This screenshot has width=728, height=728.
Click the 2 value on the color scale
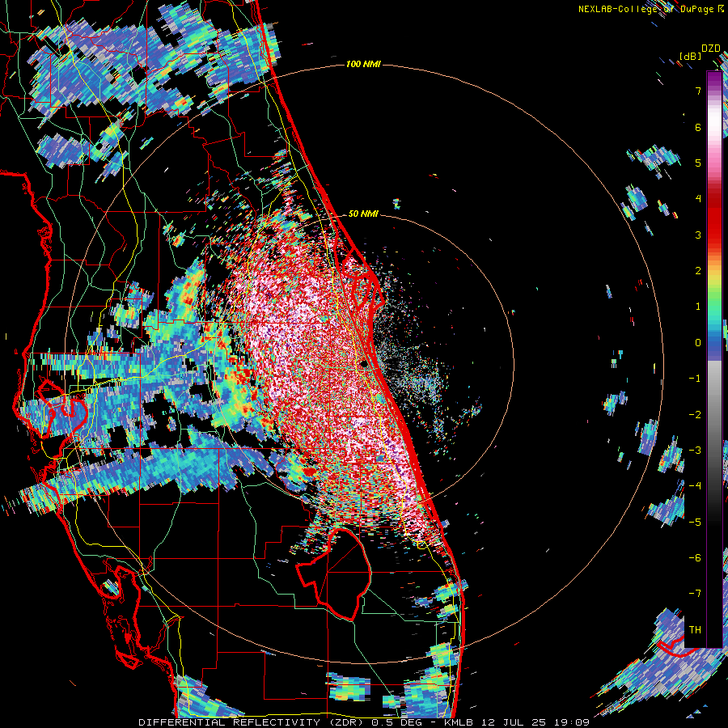point(698,271)
